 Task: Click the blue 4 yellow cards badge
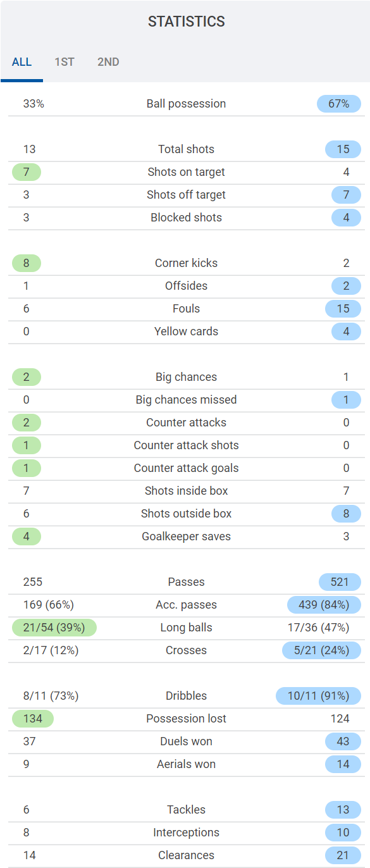[x=346, y=332]
